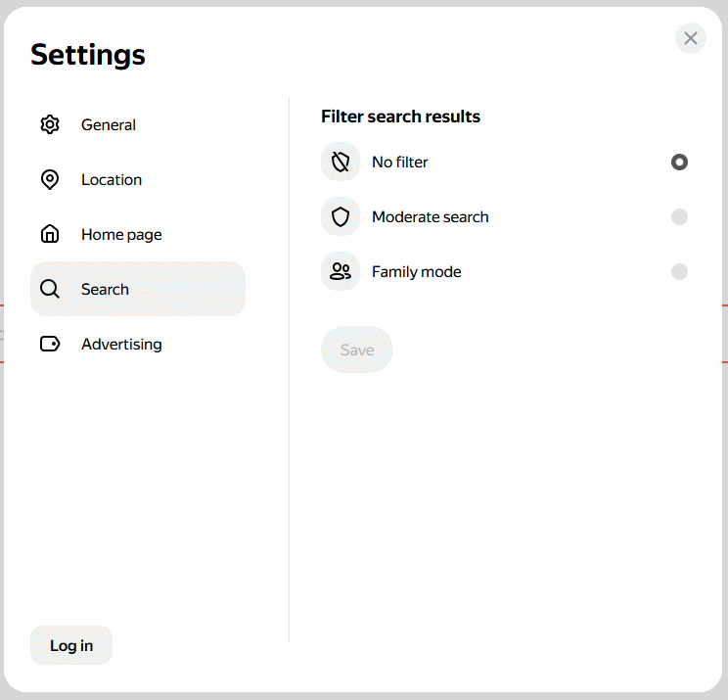Select the No filter radio button
Screen dimensions: 728x700
tap(679, 163)
